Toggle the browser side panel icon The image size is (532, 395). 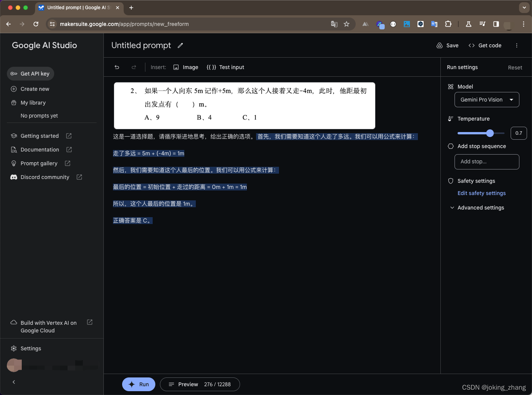click(496, 24)
